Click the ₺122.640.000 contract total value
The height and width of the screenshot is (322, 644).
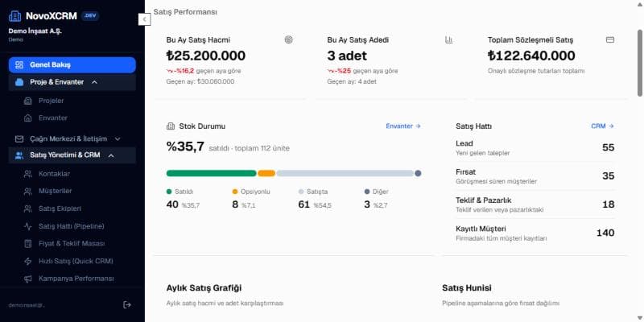tap(531, 56)
